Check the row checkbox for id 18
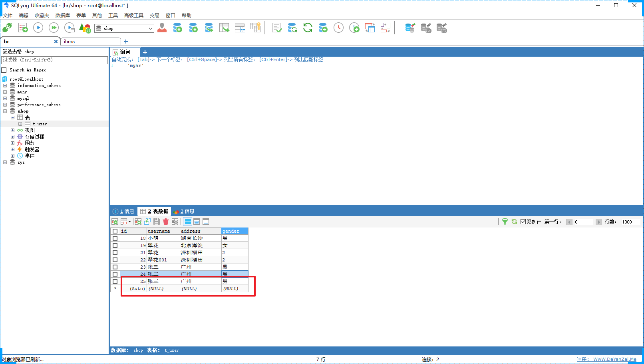Image resolution: width=644 pixels, height=364 pixels. tap(115, 238)
